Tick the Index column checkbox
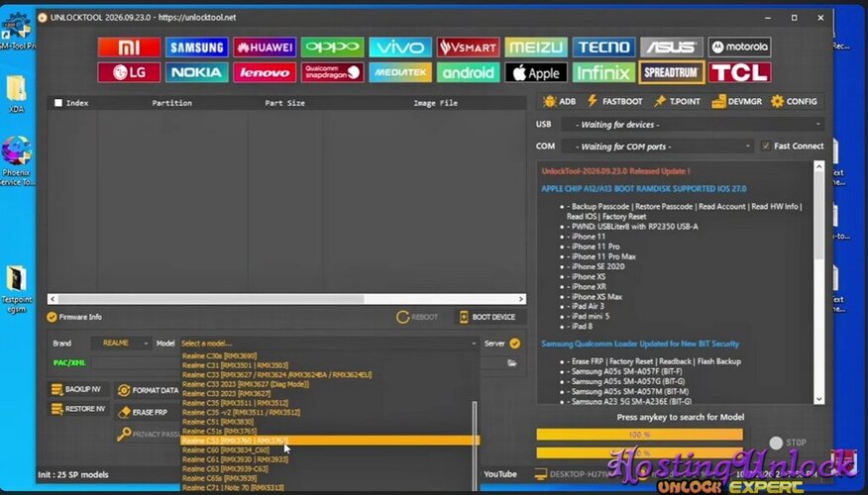The height and width of the screenshot is (495, 868). [x=58, y=103]
